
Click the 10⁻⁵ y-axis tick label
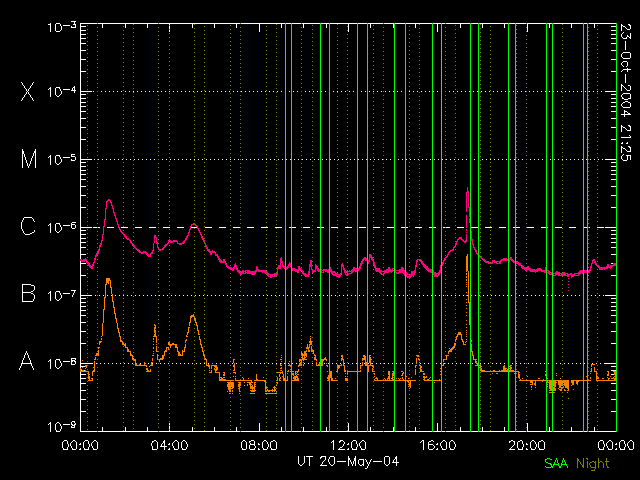pyautogui.click(x=62, y=160)
